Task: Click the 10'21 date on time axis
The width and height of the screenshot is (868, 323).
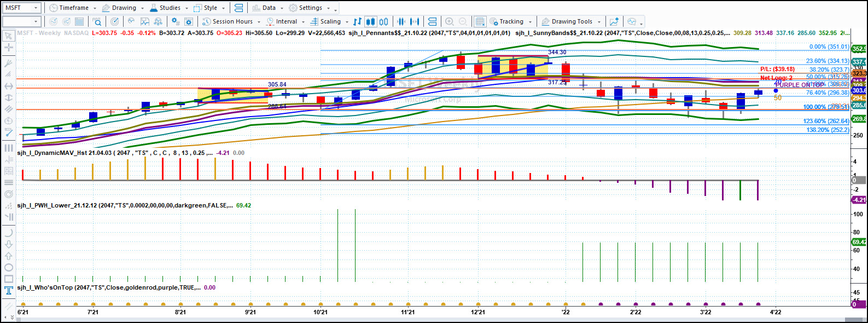Action: [x=321, y=312]
